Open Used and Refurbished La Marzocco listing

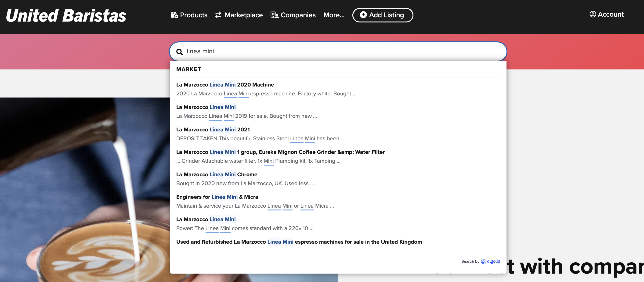pos(299,242)
